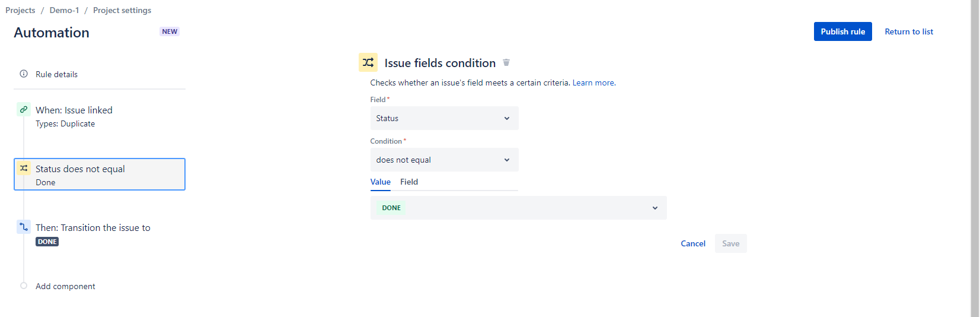Cancel the condition edits
The image size is (980, 317).
pos(693,243)
